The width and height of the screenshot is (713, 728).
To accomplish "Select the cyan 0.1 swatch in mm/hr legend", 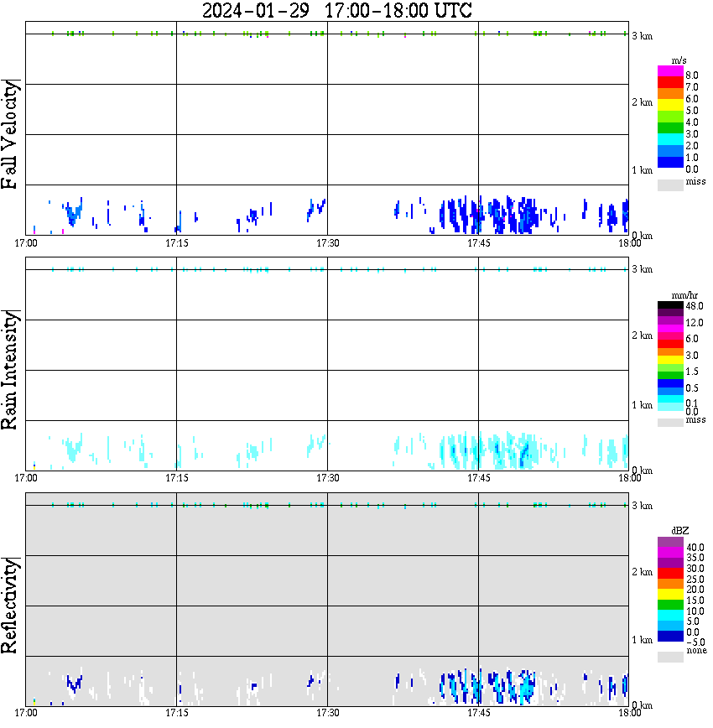I will 670,399.
